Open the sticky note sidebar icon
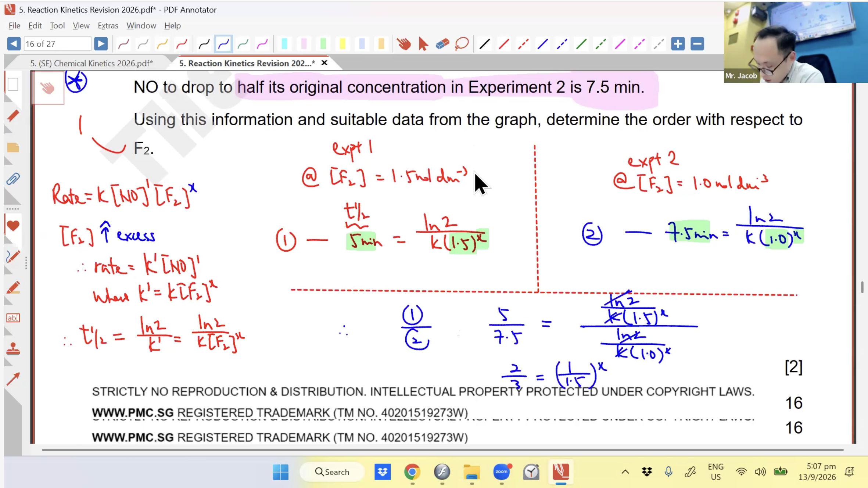The image size is (868, 488). pos(13,148)
